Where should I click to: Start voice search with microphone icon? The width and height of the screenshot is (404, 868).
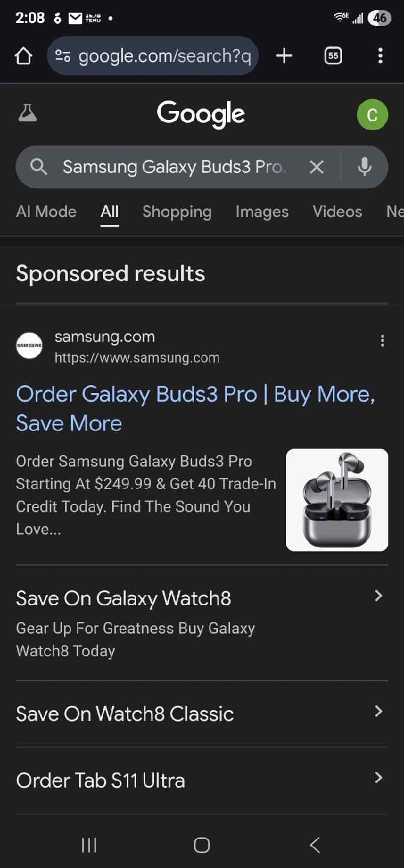coord(364,167)
